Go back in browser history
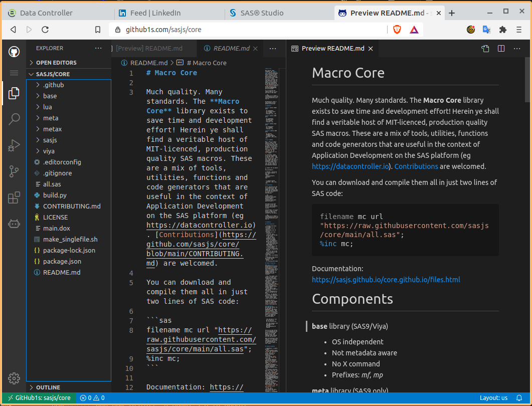The width and height of the screenshot is (532, 406). tap(13, 30)
